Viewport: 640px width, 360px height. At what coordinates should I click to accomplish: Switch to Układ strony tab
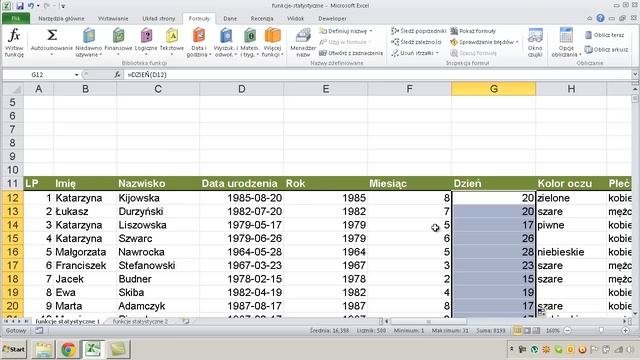coord(158,18)
